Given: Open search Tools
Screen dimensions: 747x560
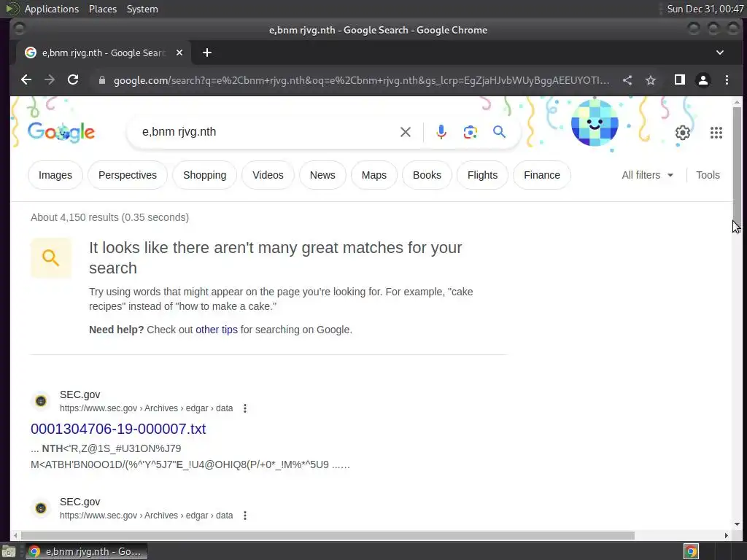Looking at the screenshot, I should point(708,175).
